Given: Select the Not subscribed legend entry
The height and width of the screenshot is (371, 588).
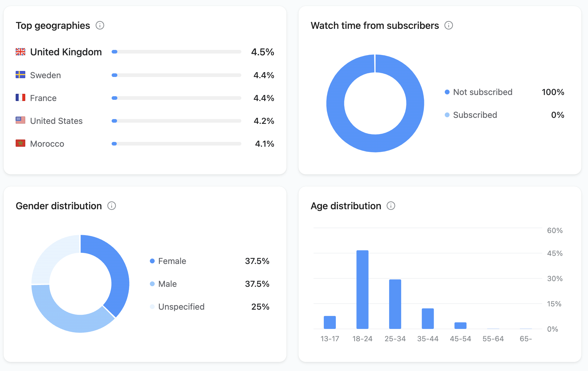Looking at the screenshot, I should (x=482, y=92).
